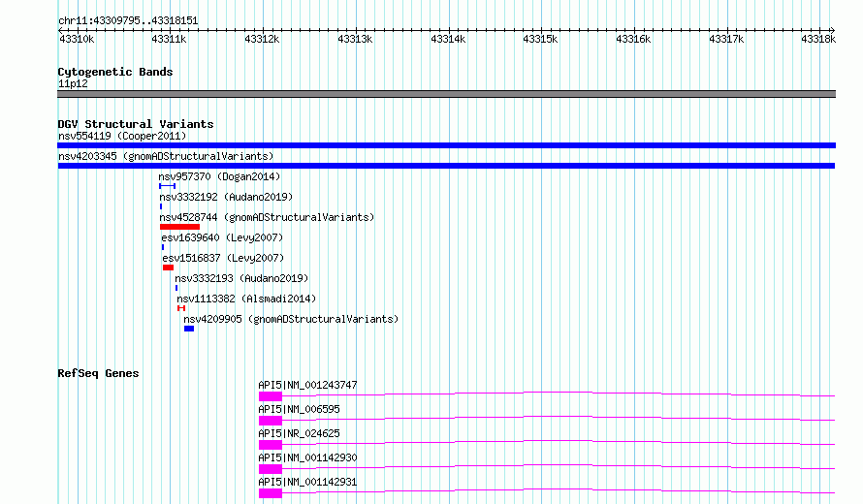The image size is (863, 504).
Task: Click the chr11:43309795..43318151 coordinate label
Action: [128, 20]
